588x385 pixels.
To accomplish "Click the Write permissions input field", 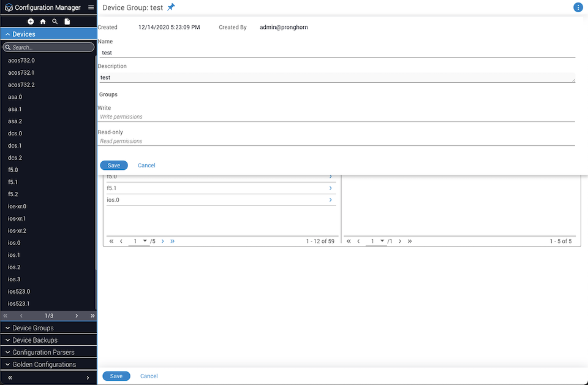I will click(x=336, y=116).
